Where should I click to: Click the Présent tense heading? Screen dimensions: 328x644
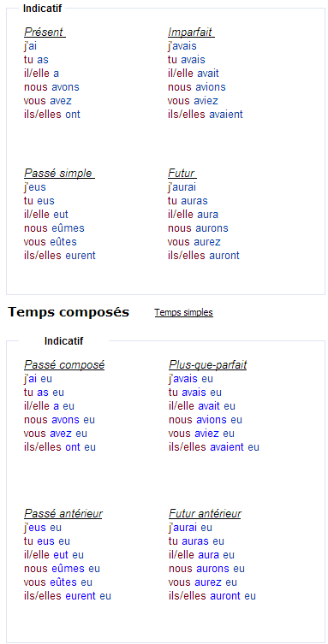tap(45, 32)
